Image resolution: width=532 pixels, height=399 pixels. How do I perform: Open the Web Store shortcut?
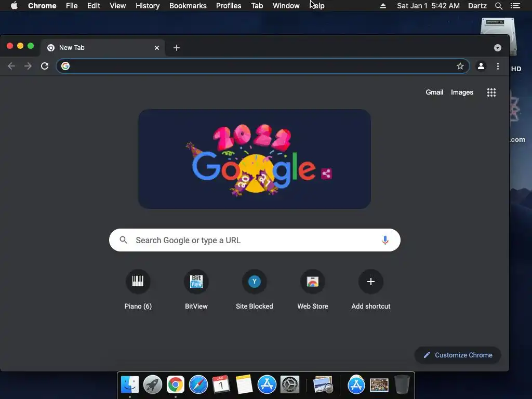click(x=312, y=289)
